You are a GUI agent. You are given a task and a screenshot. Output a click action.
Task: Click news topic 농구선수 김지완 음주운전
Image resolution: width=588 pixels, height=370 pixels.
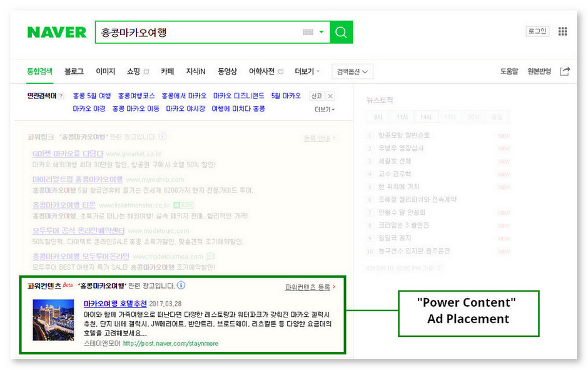(414, 250)
